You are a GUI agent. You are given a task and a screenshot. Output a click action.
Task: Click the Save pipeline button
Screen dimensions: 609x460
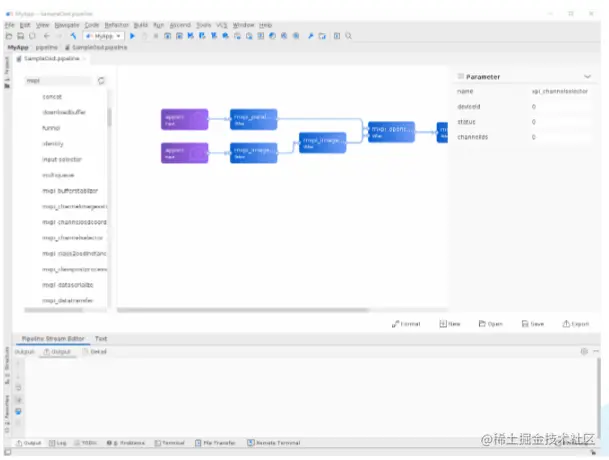coord(532,324)
